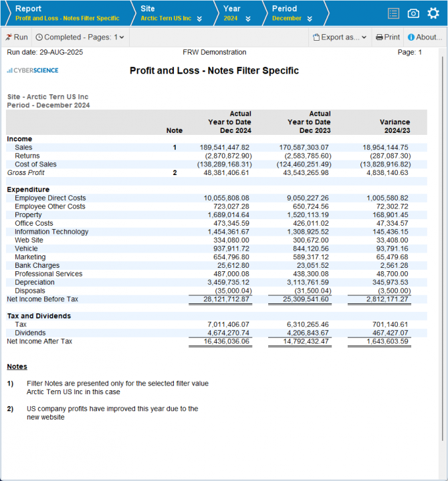This screenshot has height=481, width=448.
Task: Click the Cyberscience logo
Action: (33, 70)
